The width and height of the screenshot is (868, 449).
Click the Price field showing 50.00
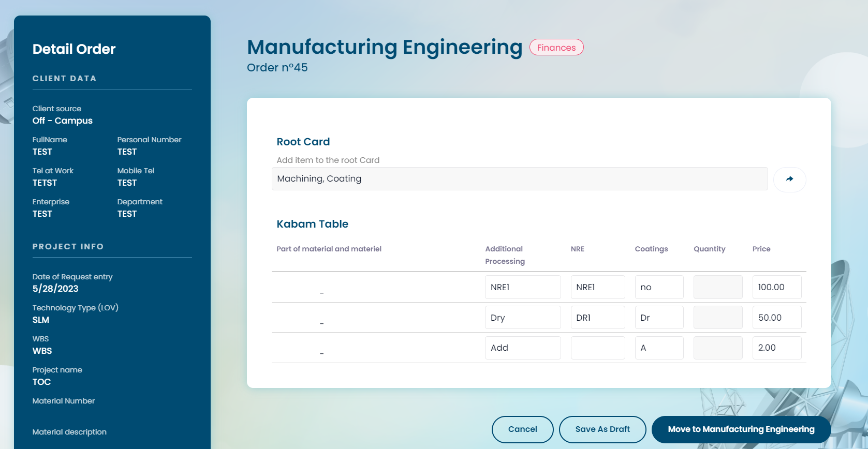[776, 318]
